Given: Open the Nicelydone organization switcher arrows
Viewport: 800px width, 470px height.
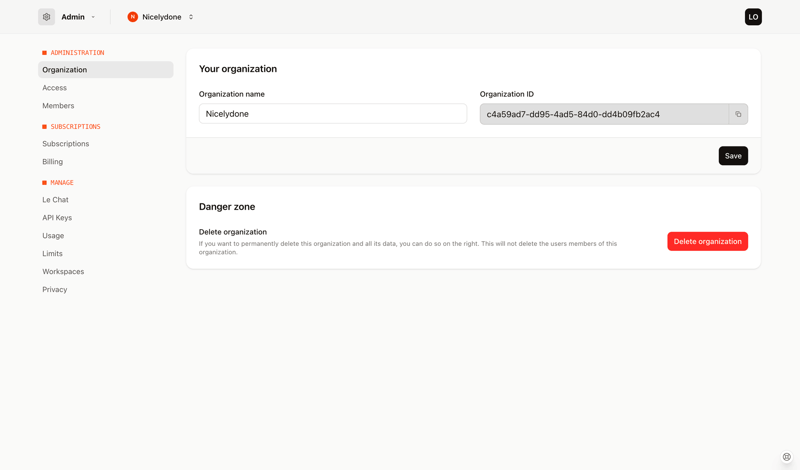Looking at the screenshot, I should tap(191, 17).
